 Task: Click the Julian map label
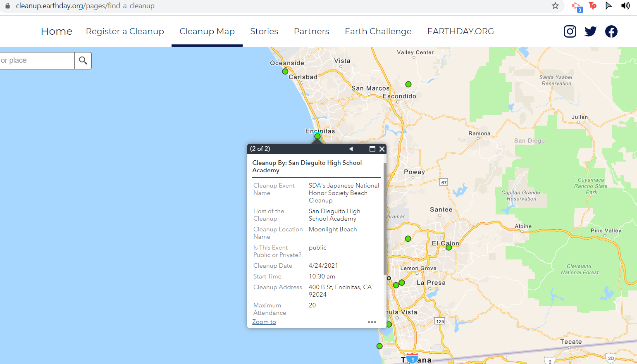[580, 117]
